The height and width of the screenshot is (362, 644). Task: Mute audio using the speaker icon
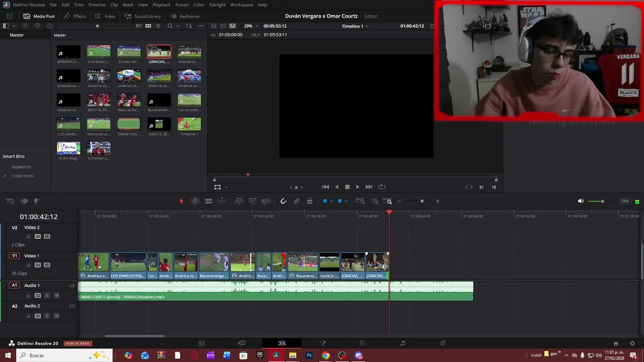(x=581, y=201)
